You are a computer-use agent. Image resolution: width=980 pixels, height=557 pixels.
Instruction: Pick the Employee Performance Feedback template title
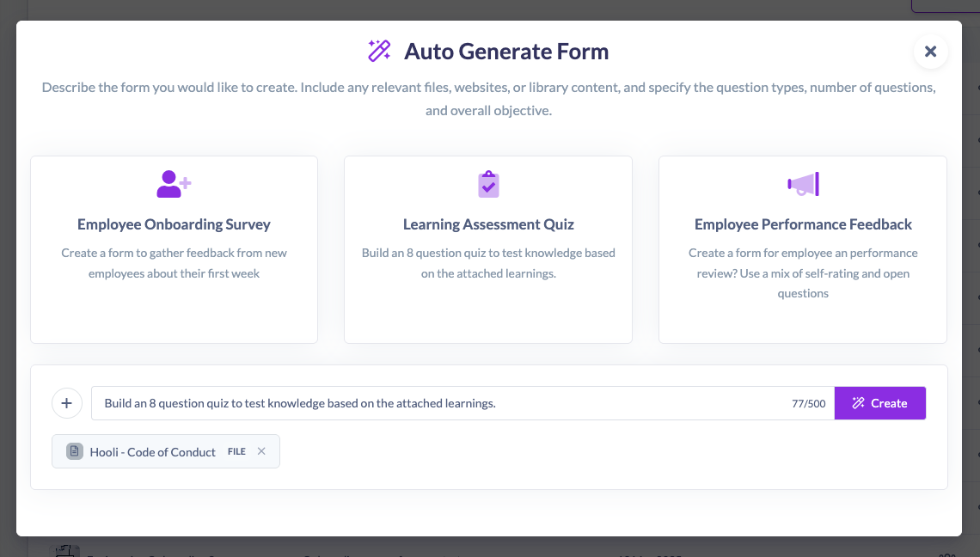click(x=803, y=224)
